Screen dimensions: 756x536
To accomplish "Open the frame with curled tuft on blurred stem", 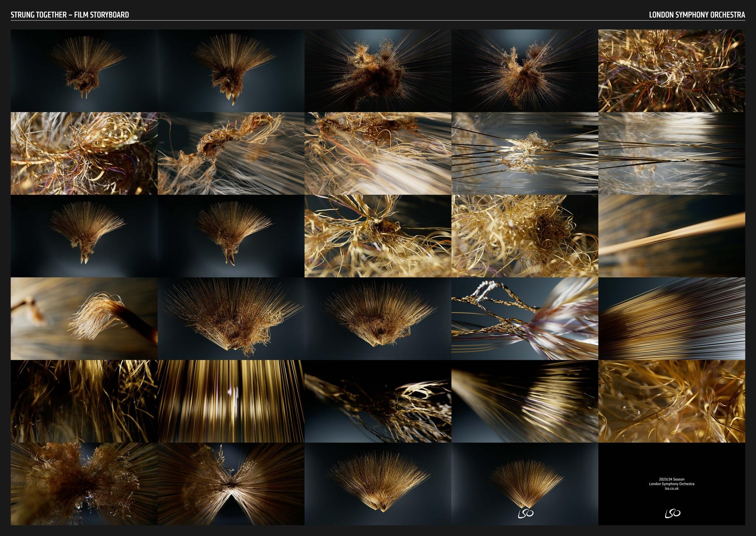I will click(84, 319).
